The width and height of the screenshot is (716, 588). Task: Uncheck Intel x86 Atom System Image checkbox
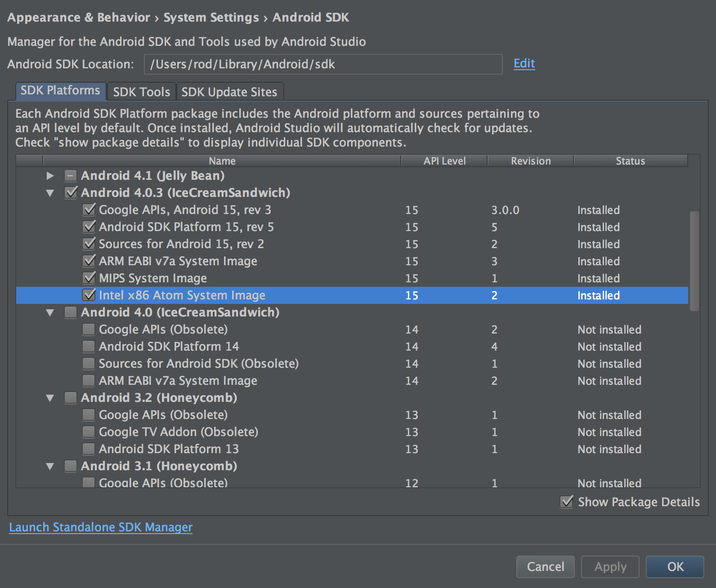pos(89,295)
